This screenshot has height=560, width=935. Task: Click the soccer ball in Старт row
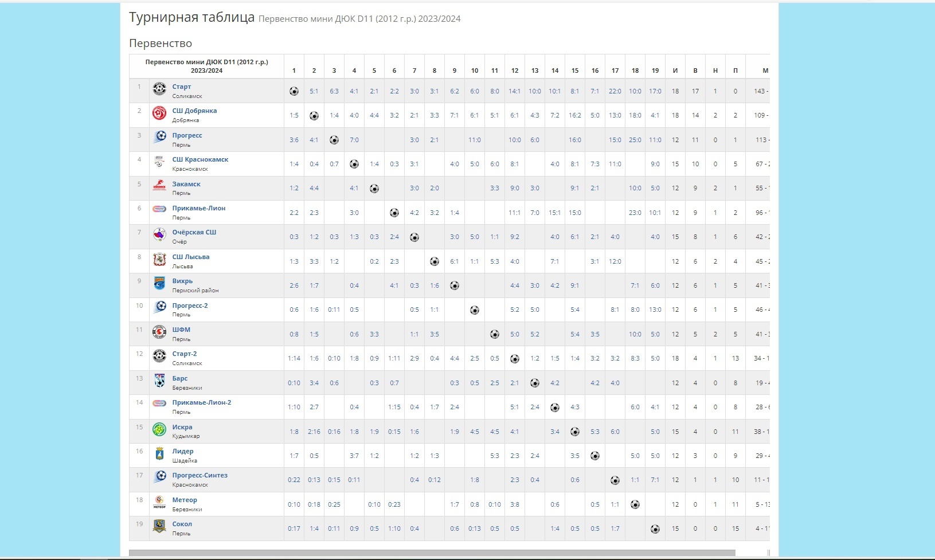click(x=294, y=91)
